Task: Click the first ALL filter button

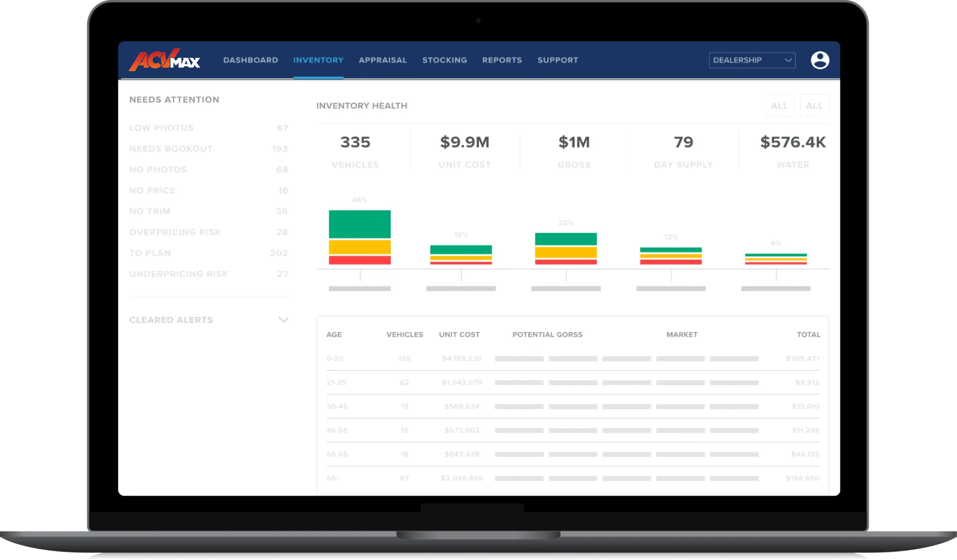Action: pos(779,106)
